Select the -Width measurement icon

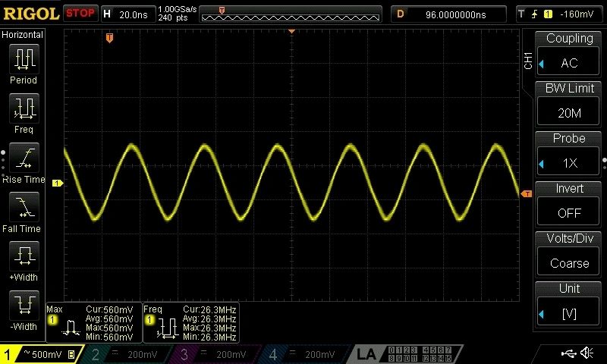(24, 305)
